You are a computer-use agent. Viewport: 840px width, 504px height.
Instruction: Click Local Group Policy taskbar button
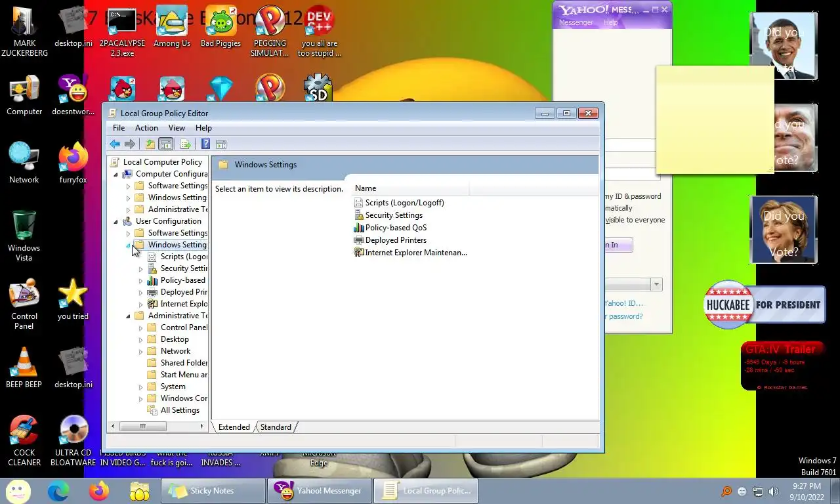(425, 490)
